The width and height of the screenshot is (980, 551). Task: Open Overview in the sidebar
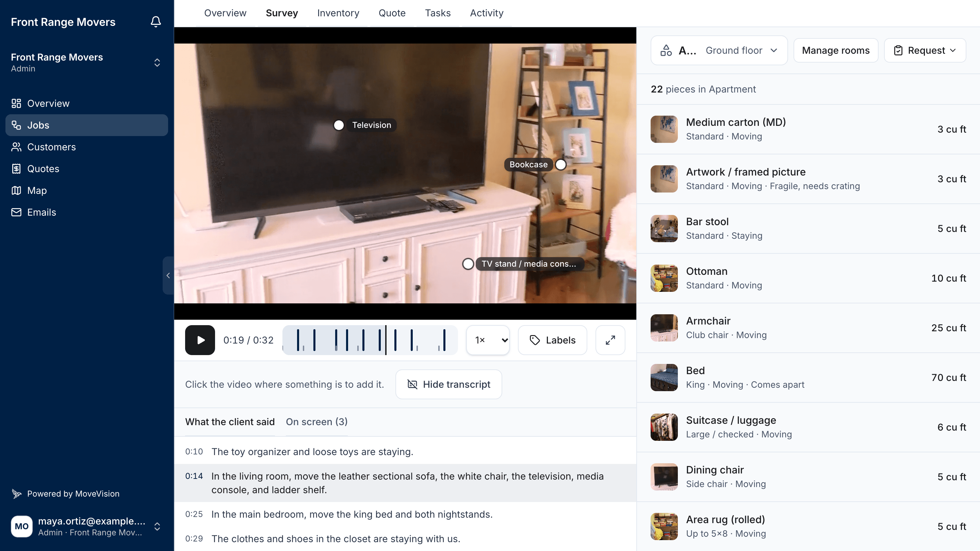87,103
